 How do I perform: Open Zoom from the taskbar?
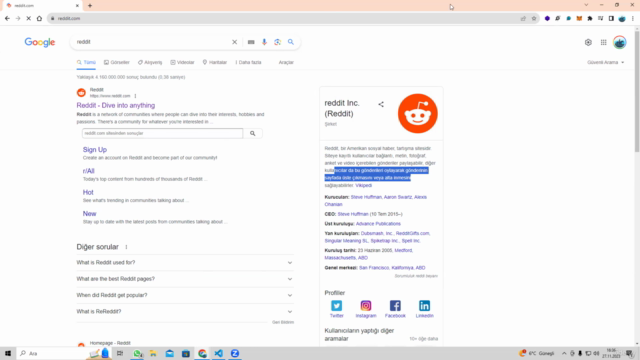coord(235,353)
